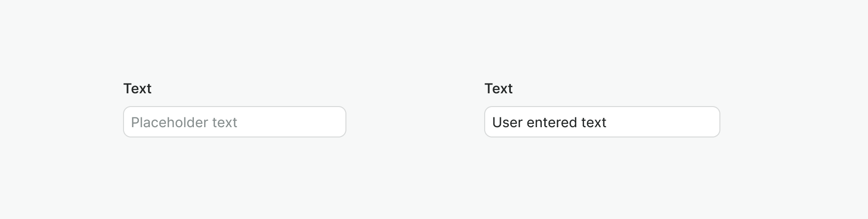Screen dimensions: 868x219
Task: Click on the words User entered text
Action: (x=549, y=122)
